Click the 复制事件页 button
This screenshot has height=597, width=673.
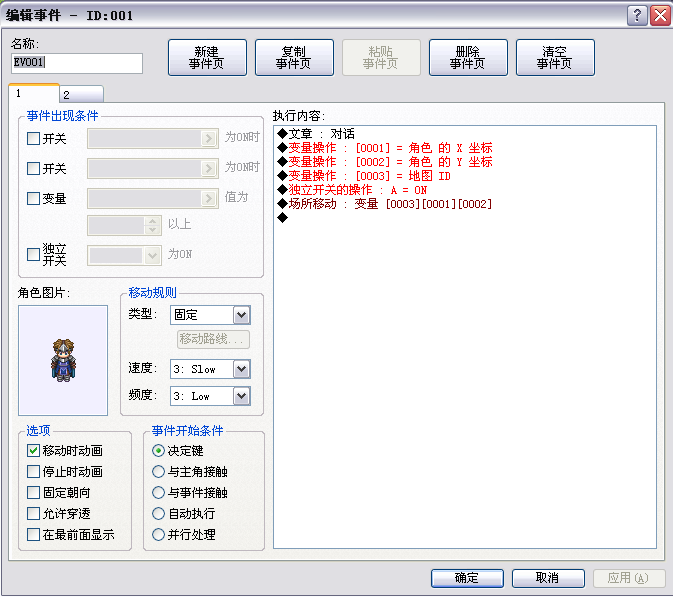(294, 58)
